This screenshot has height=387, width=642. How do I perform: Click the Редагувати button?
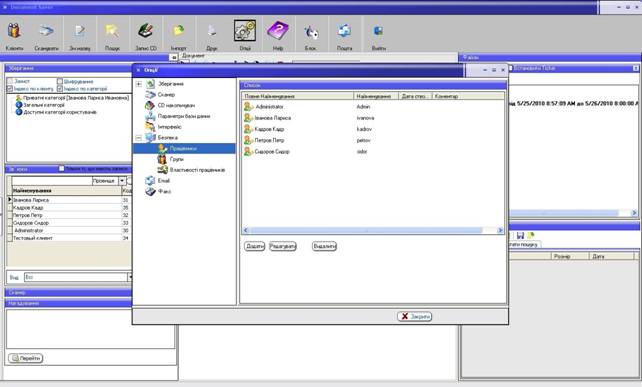[283, 247]
